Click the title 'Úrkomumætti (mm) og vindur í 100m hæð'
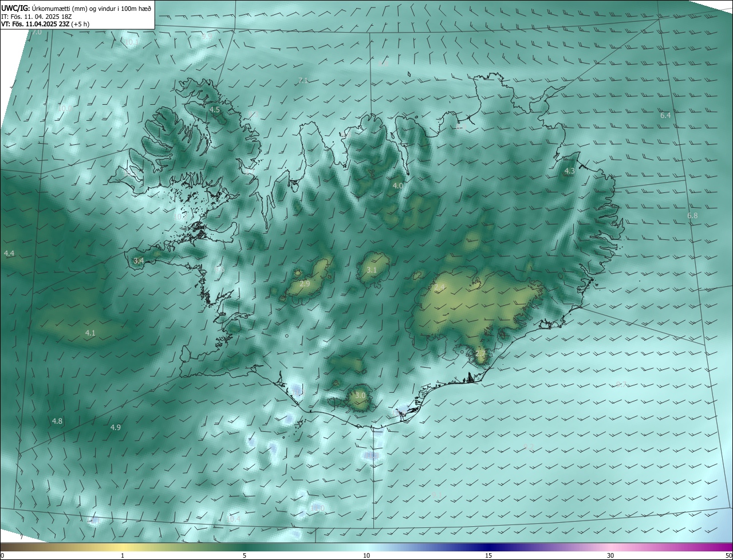This screenshot has width=733, height=560. coord(92,7)
